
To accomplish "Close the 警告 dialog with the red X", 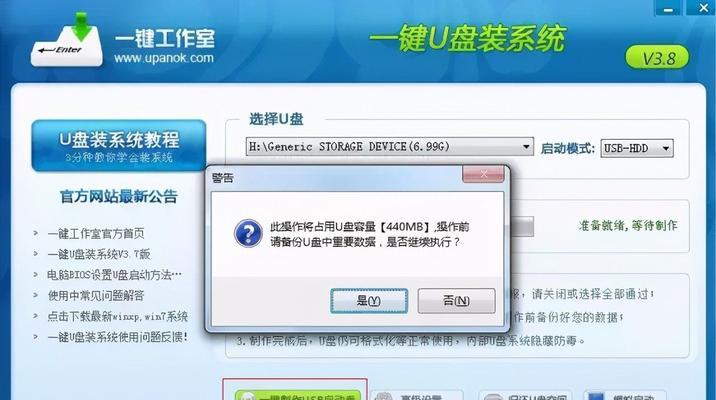I will pyautogui.click(x=483, y=174).
